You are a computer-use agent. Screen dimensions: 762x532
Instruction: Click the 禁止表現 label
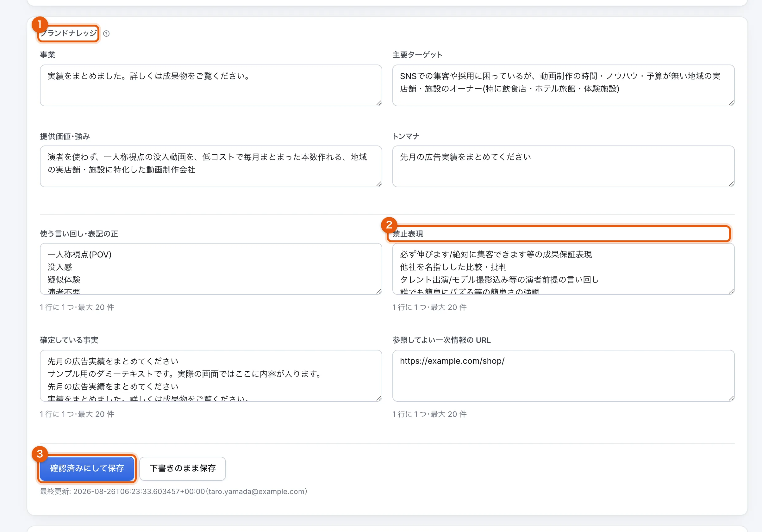point(408,234)
